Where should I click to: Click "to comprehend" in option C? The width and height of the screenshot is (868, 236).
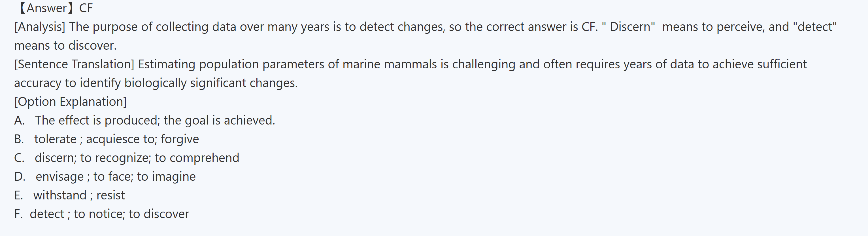(x=197, y=158)
